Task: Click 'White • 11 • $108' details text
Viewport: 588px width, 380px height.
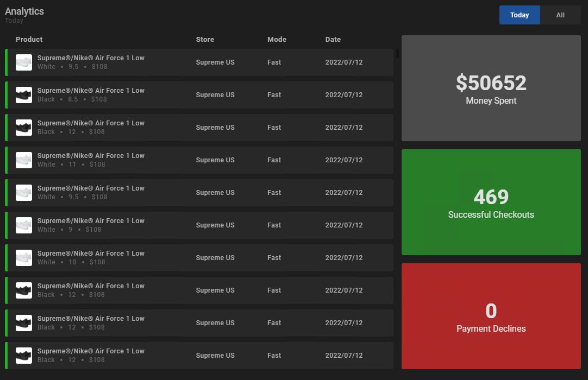Action: pos(71,164)
